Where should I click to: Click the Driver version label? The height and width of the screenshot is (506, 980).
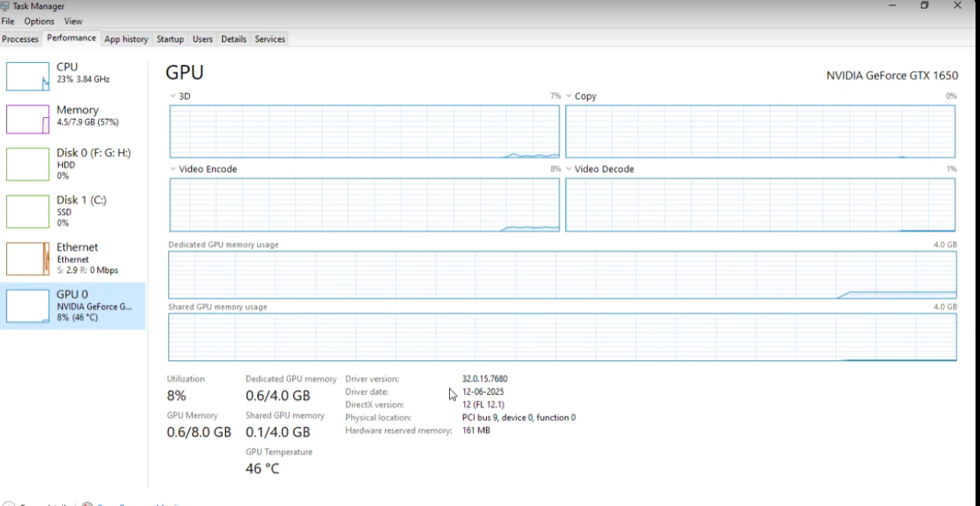372,379
